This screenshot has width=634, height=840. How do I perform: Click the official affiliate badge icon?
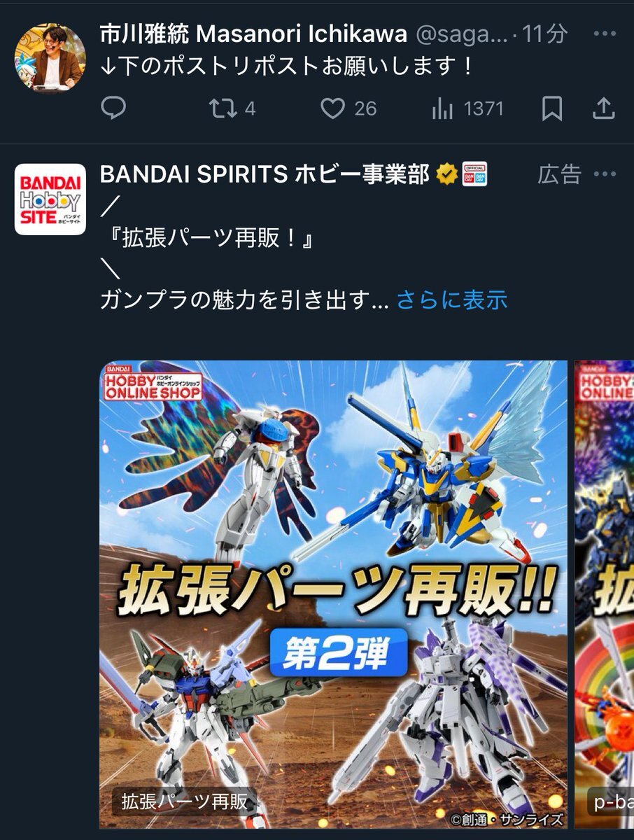tap(474, 174)
